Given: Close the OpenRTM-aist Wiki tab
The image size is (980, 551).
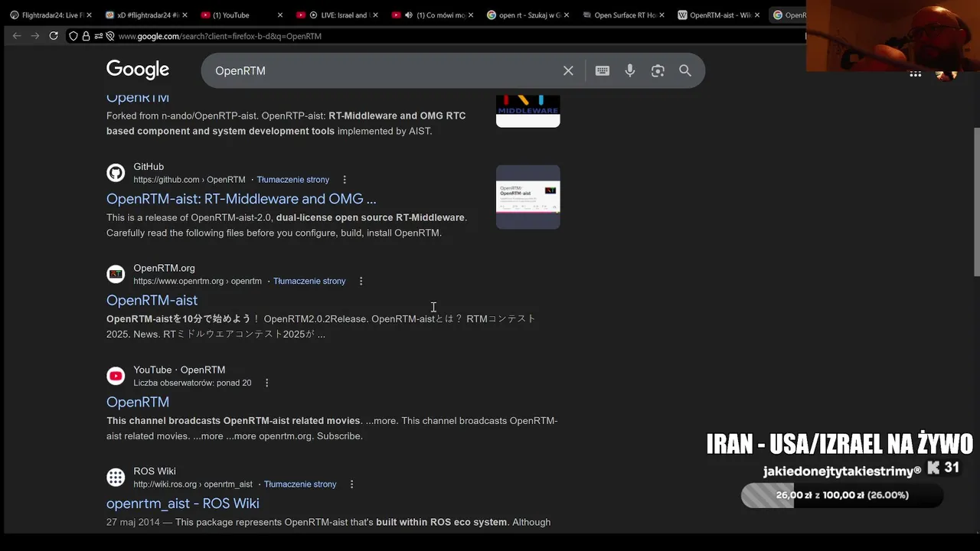Looking at the screenshot, I should (757, 15).
